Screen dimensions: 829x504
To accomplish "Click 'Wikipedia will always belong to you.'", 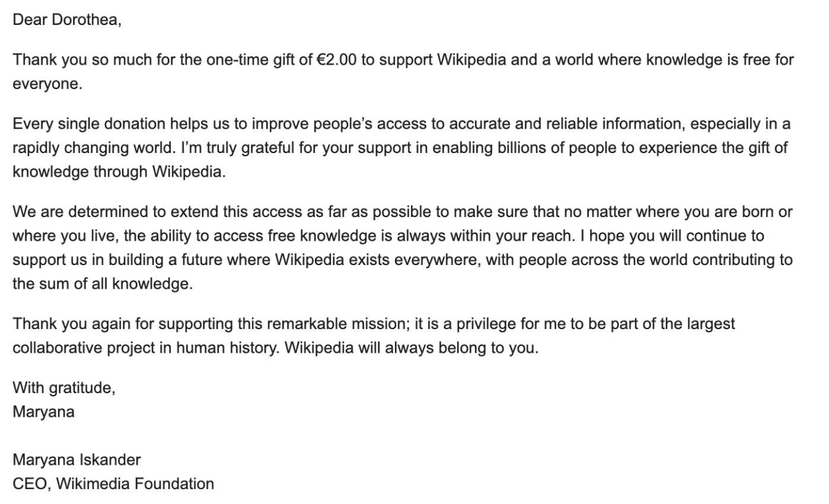I will [x=412, y=347].
